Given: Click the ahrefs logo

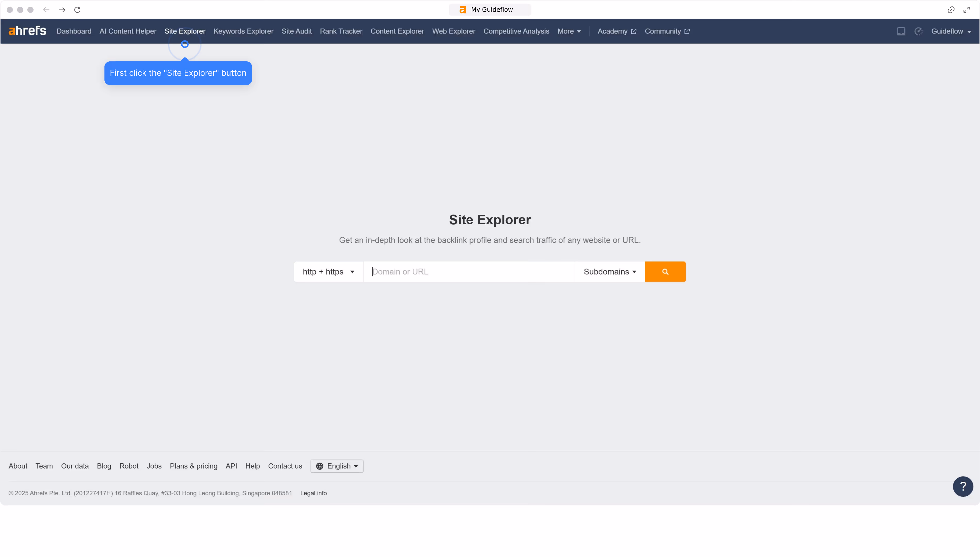Looking at the screenshot, I should click(x=27, y=31).
